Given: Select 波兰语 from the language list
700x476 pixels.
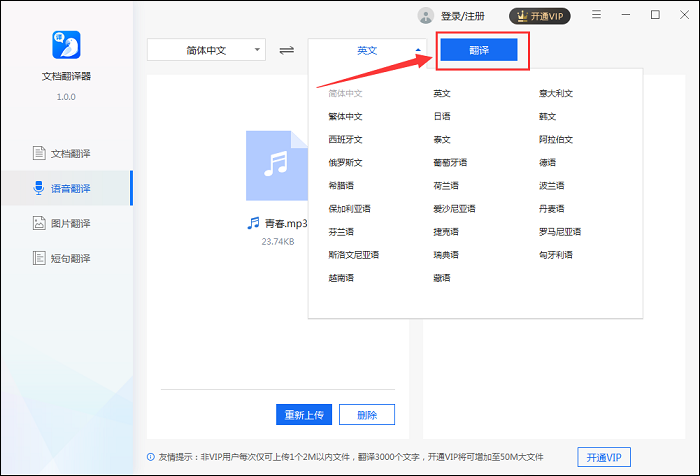Looking at the screenshot, I should pos(551,185).
